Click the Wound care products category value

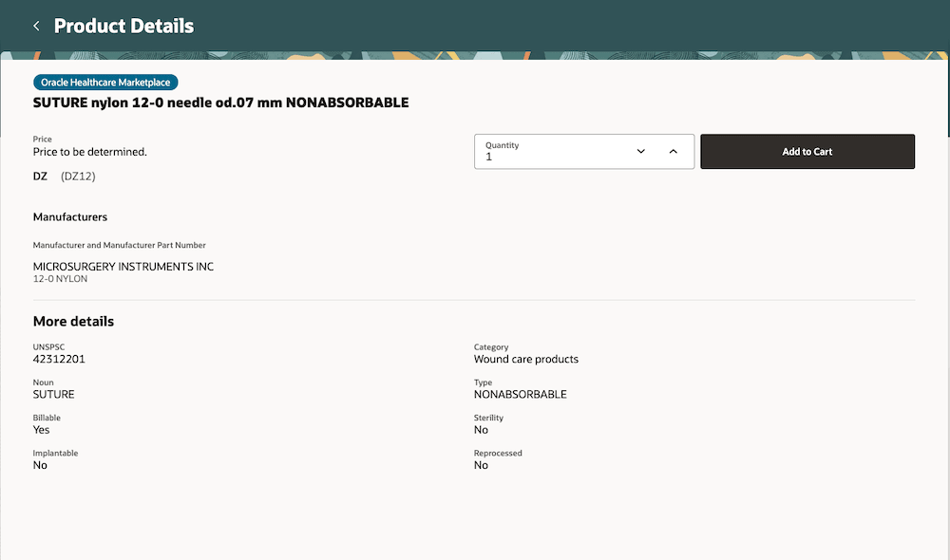click(x=526, y=359)
